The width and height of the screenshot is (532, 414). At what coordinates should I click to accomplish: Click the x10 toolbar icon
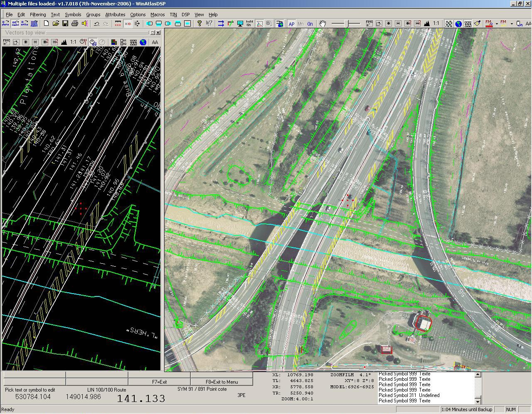(x=127, y=24)
